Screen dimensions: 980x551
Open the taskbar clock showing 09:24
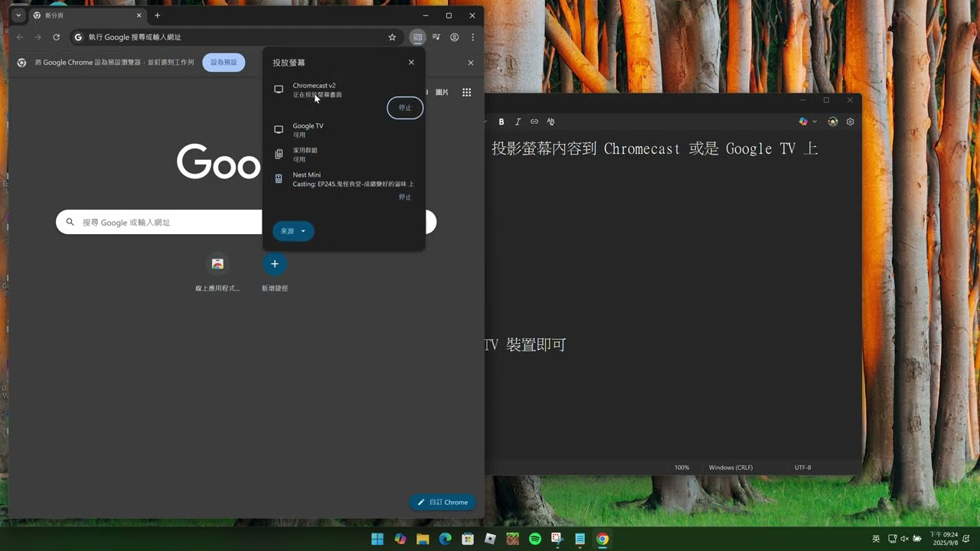tap(943, 539)
